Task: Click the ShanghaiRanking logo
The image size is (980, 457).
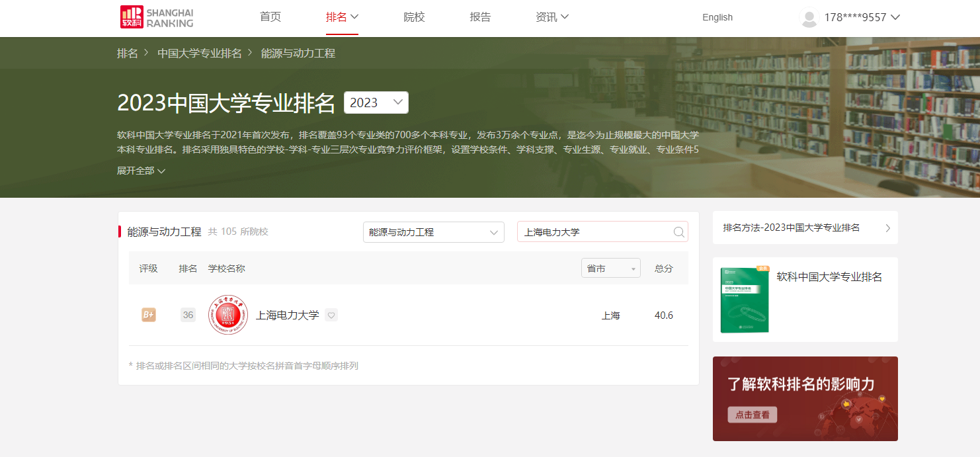Action: (x=157, y=17)
